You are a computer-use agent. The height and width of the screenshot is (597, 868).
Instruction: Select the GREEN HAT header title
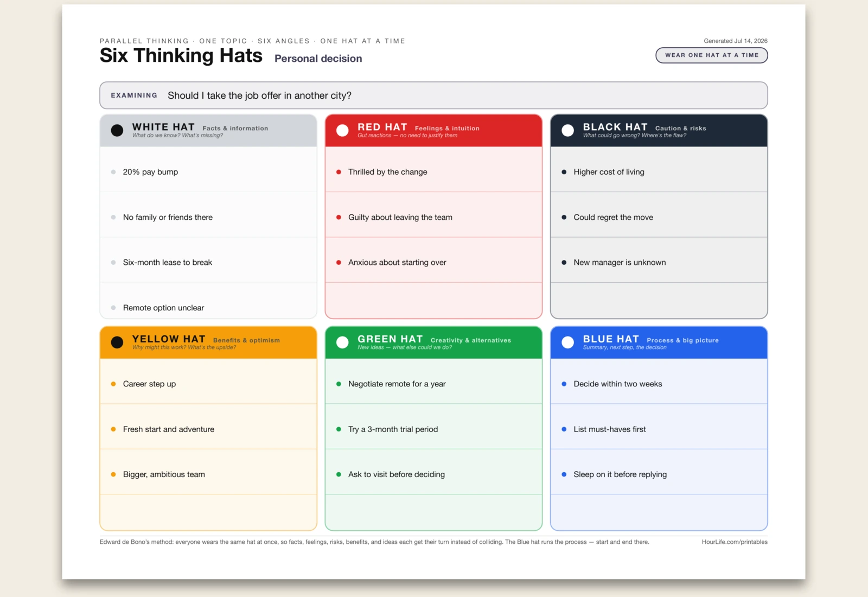390,339
